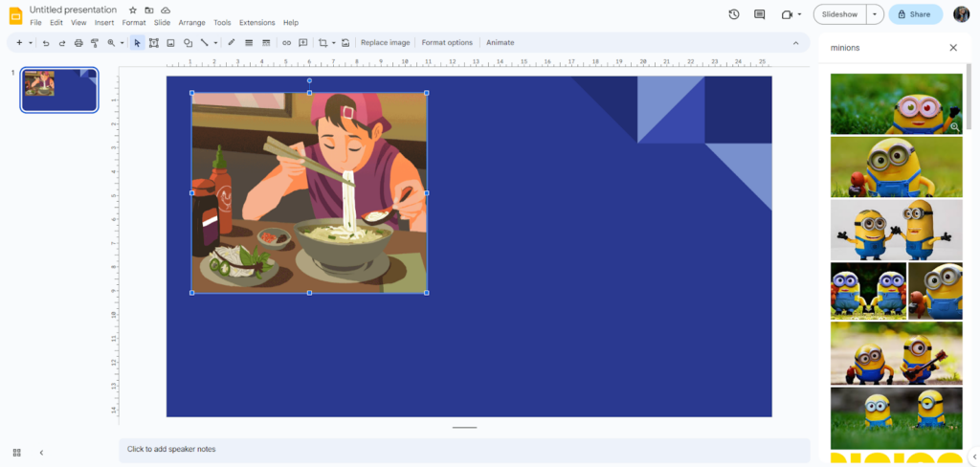Open the comments panel icon
The height and width of the screenshot is (467, 980).
coord(760,14)
